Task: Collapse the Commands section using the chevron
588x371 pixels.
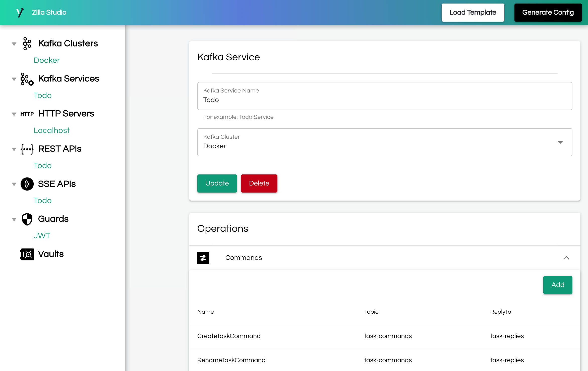Action: [x=566, y=258]
